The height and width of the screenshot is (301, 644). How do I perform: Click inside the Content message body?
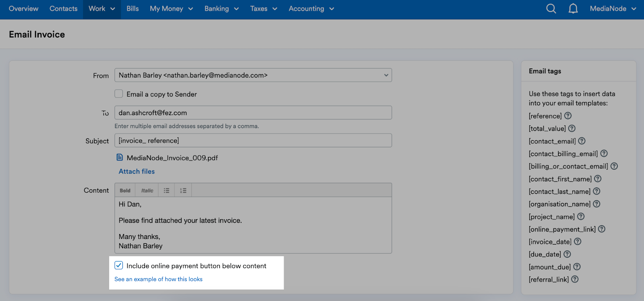253,225
